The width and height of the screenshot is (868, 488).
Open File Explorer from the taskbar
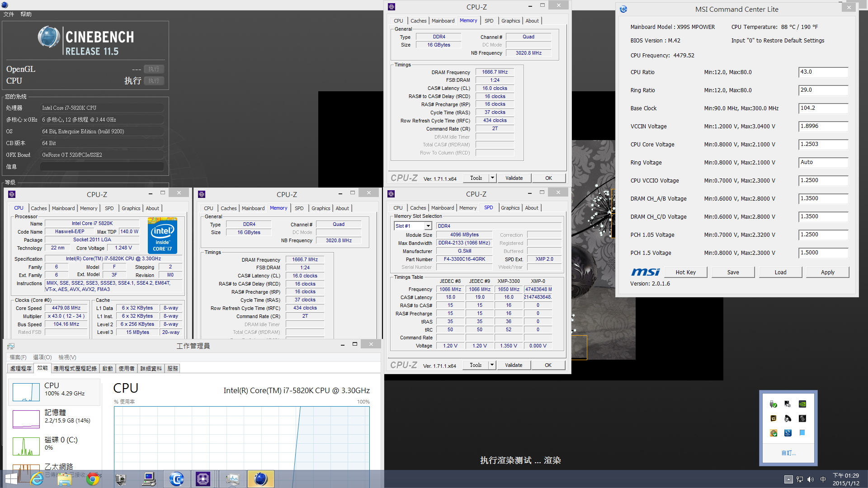65,479
